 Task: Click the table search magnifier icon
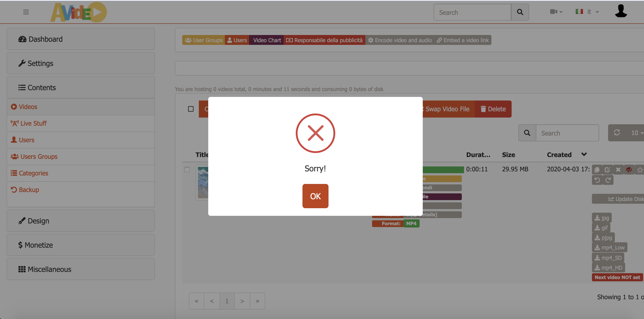tap(527, 133)
